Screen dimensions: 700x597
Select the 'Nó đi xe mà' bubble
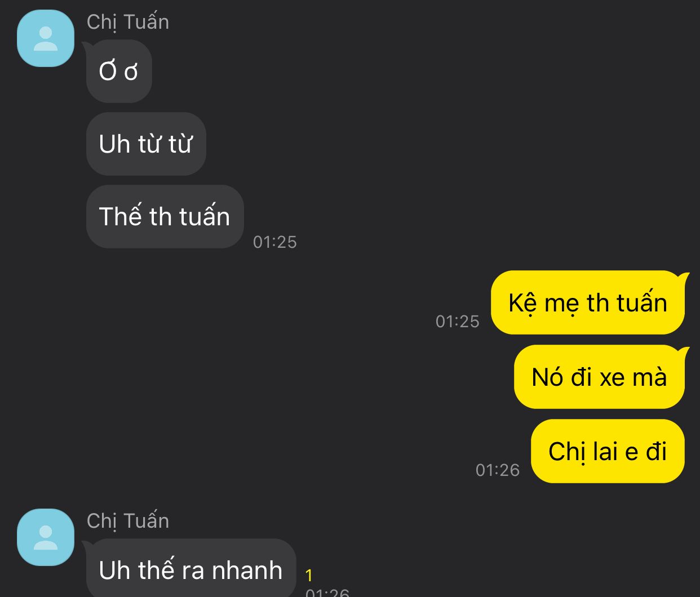coord(599,377)
